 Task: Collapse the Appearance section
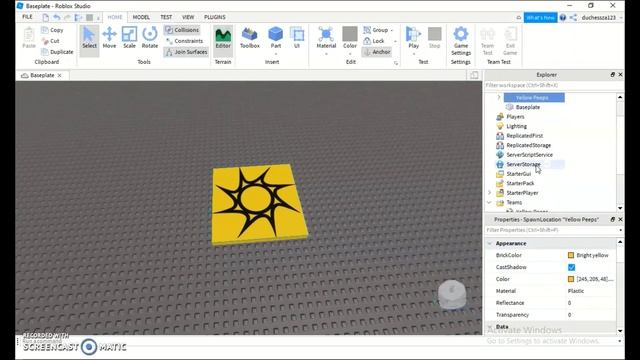pos(490,243)
